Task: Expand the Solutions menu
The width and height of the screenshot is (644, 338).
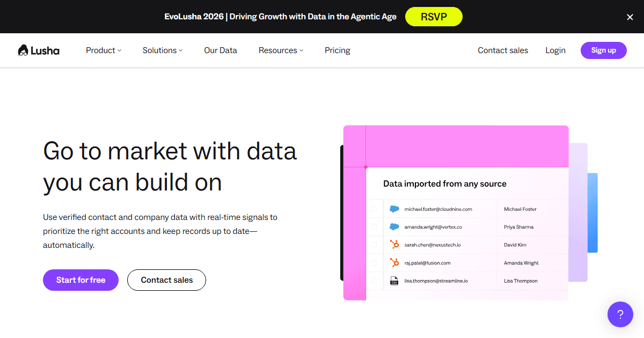Action: [163, 50]
